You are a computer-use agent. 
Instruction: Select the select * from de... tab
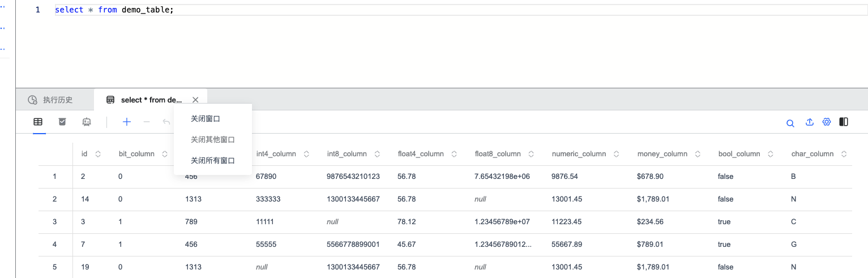(x=151, y=100)
